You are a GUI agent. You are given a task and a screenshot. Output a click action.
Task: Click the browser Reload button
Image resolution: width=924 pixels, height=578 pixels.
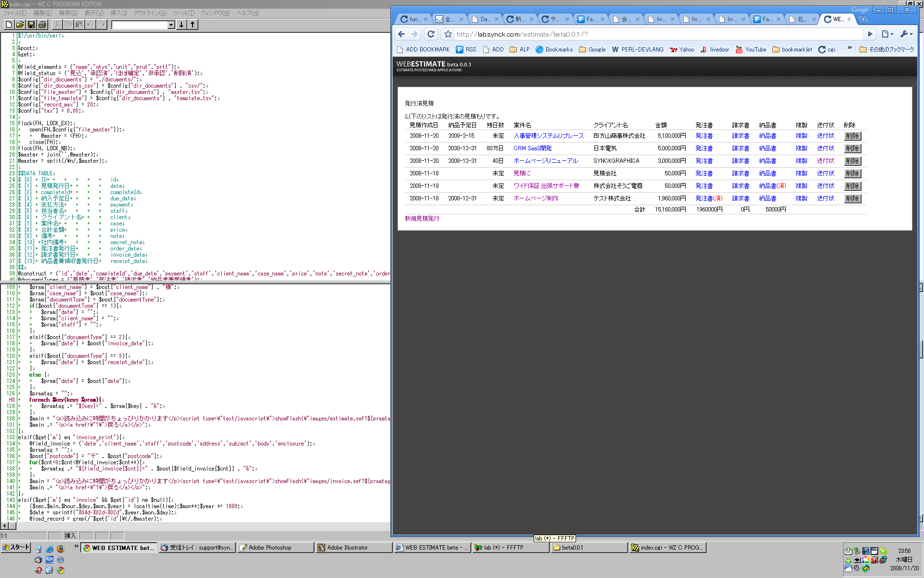(x=431, y=34)
